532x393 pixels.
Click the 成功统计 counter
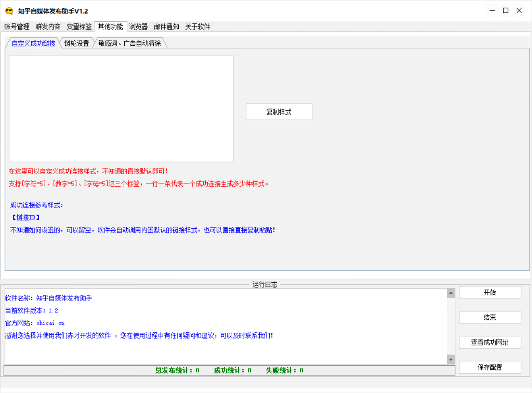click(x=233, y=370)
